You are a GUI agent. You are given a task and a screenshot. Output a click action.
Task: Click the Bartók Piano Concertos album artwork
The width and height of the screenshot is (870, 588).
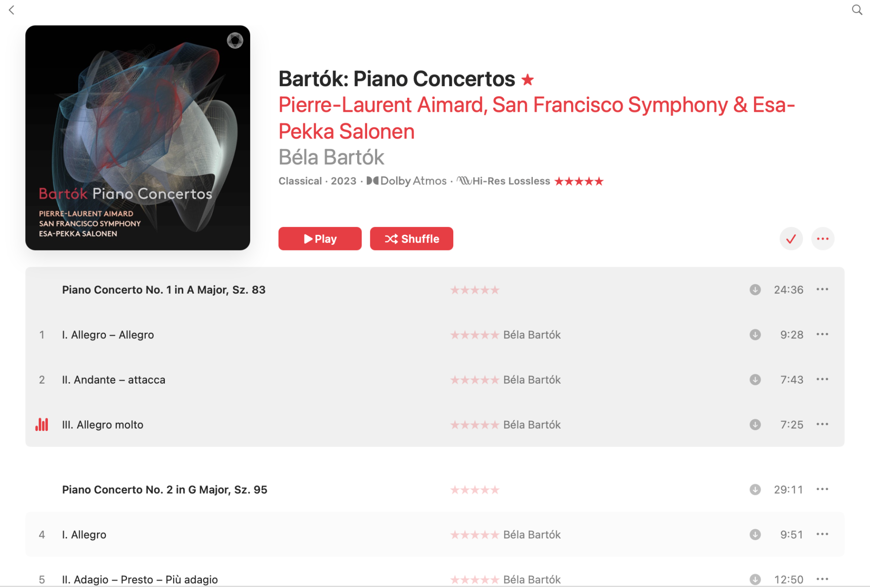point(137,137)
